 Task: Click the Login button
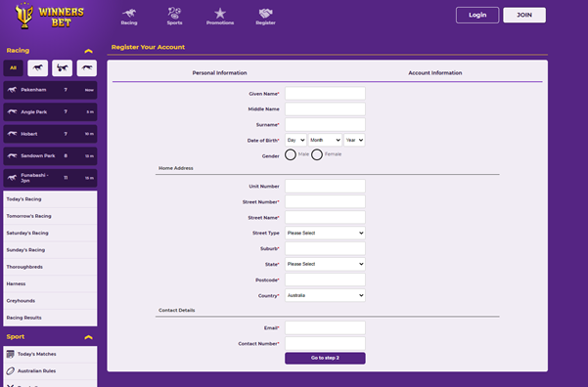click(477, 15)
